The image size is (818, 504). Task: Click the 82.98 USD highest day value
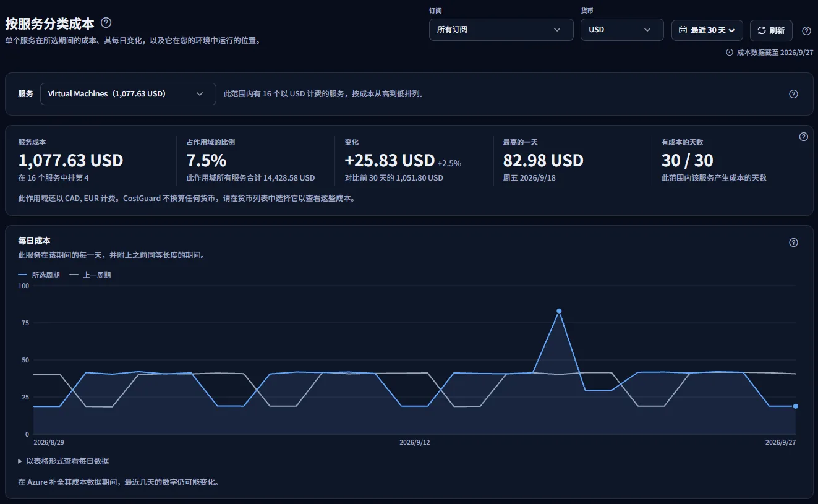coord(543,161)
